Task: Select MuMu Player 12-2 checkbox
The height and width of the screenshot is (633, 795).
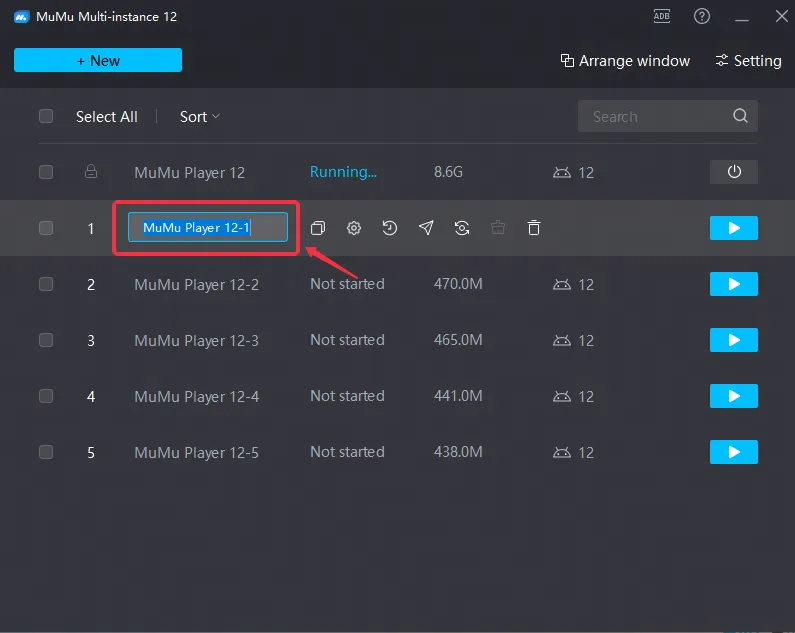Action: [x=46, y=284]
